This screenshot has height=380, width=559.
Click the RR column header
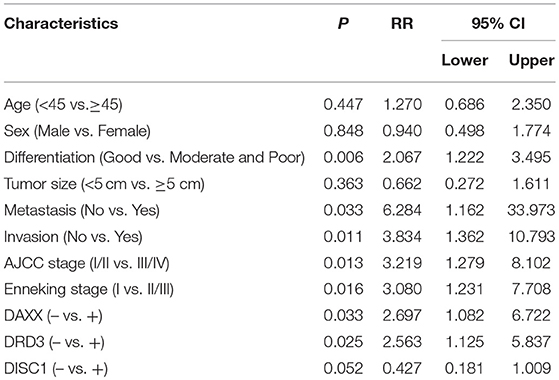[402, 24]
